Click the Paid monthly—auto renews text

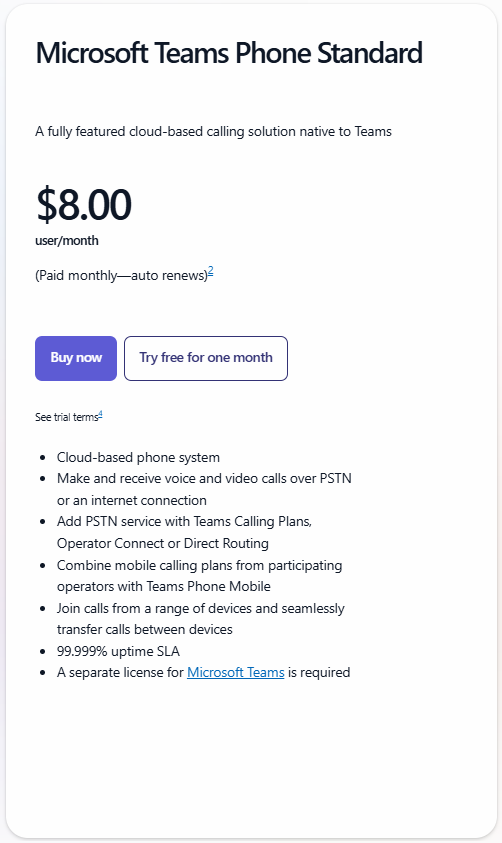tap(121, 276)
